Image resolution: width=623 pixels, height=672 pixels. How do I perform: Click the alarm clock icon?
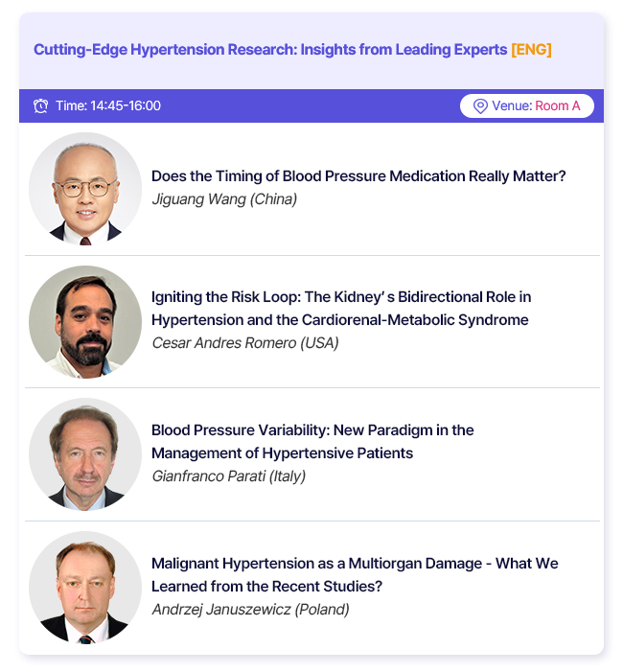[40, 105]
